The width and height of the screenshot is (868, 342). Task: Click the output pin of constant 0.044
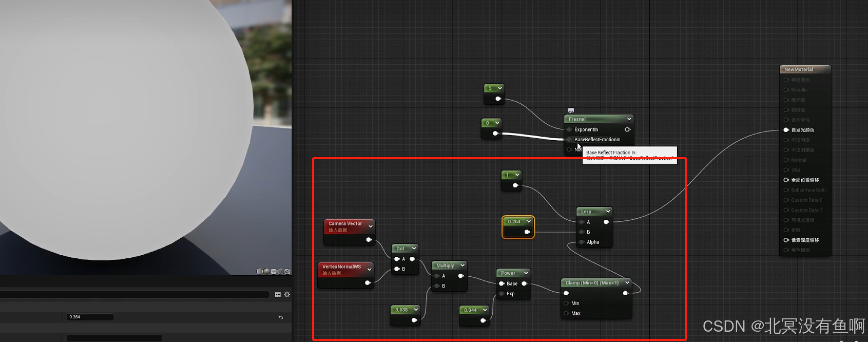pyautogui.click(x=483, y=320)
